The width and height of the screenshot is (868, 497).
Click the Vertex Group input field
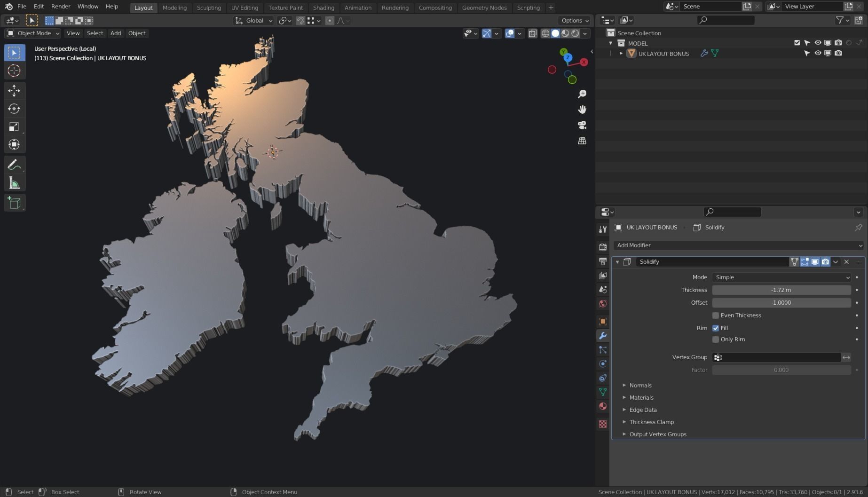(776, 358)
